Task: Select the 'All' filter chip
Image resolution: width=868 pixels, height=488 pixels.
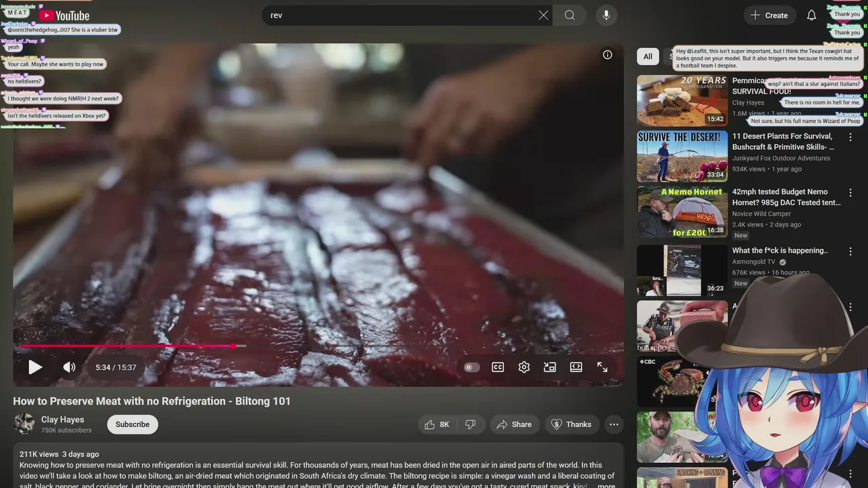Action: tap(648, 56)
